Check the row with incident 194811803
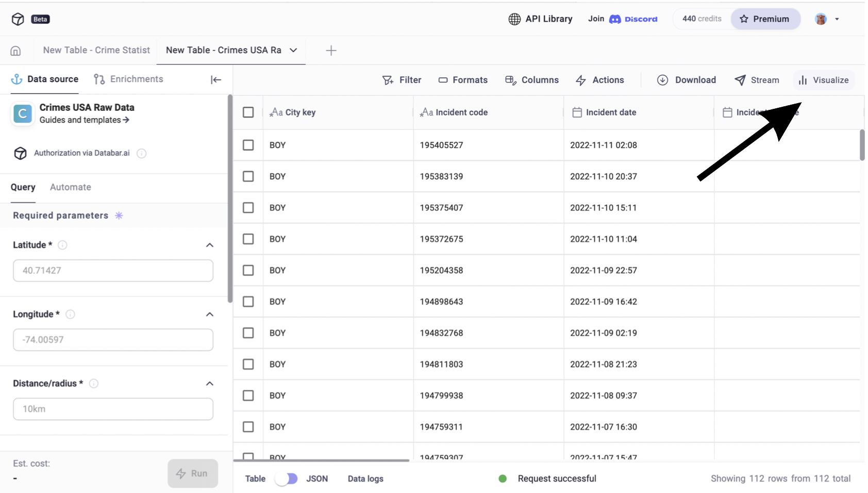 pyautogui.click(x=248, y=364)
